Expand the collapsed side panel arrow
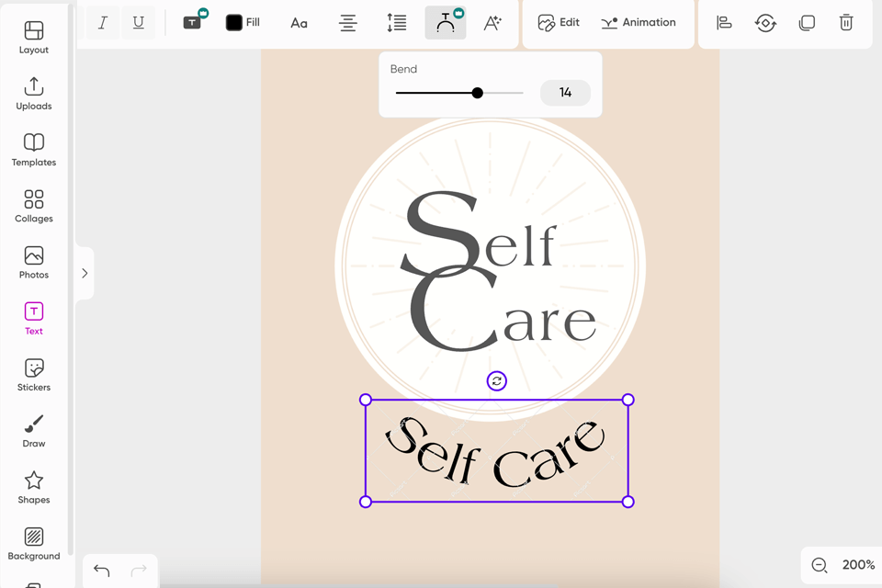Image resolution: width=882 pixels, height=588 pixels. [85, 274]
